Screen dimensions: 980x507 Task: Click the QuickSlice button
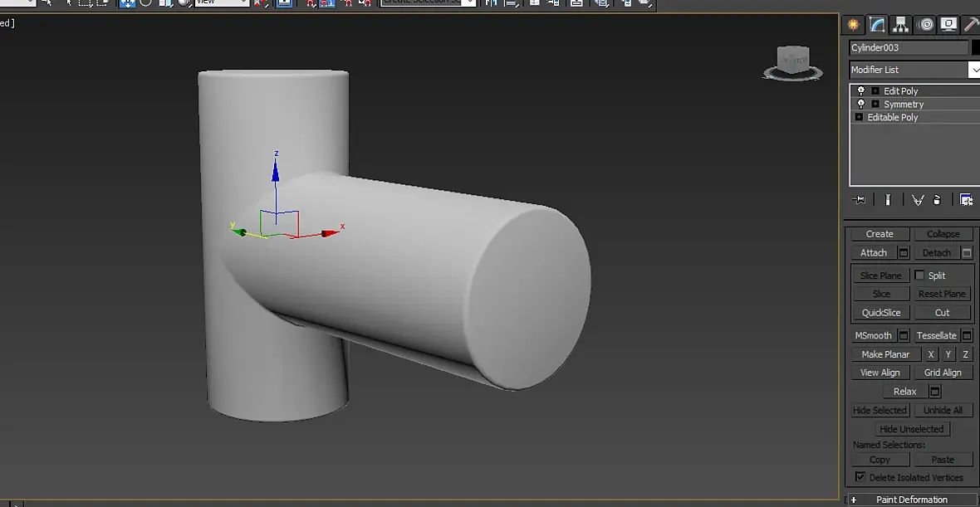point(880,313)
